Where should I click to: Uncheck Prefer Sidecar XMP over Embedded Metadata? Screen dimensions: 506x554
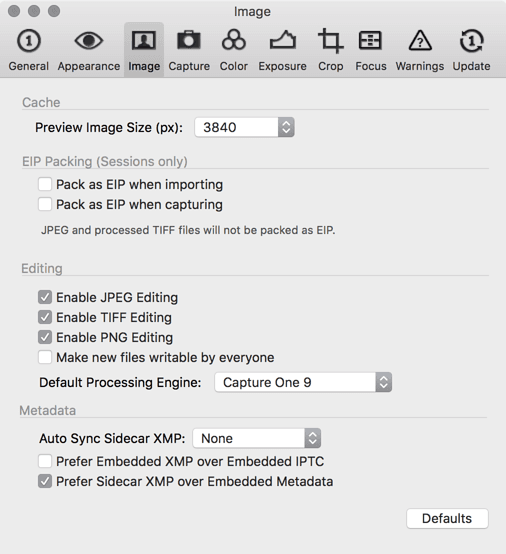click(x=45, y=481)
